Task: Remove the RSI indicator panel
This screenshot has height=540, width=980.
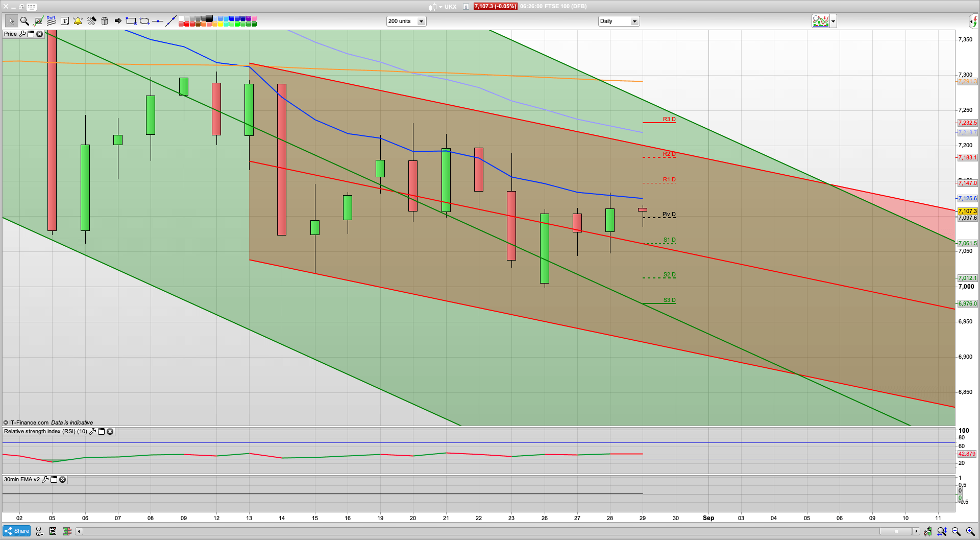Action: tap(110, 431)
